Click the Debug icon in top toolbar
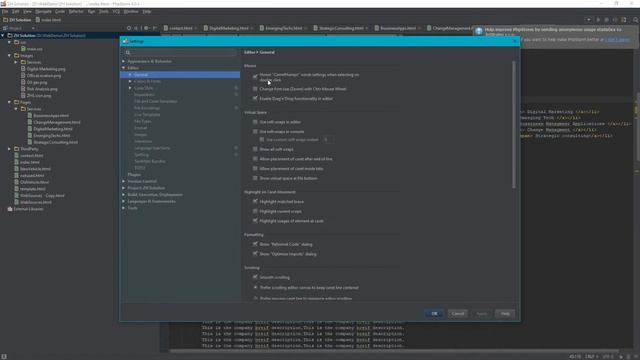Viewport: 640px width, 360px height. [607, 20]
